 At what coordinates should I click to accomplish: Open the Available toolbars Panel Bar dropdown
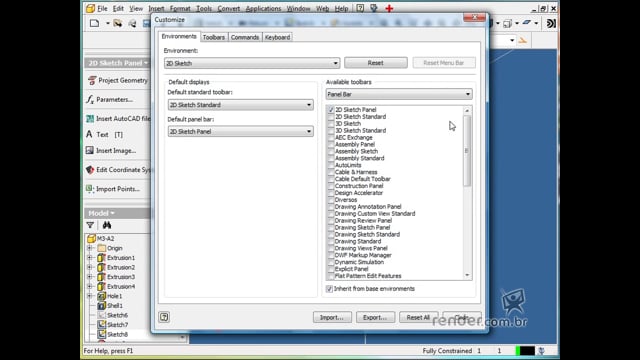pyautogui.click(x=399, y=94)
